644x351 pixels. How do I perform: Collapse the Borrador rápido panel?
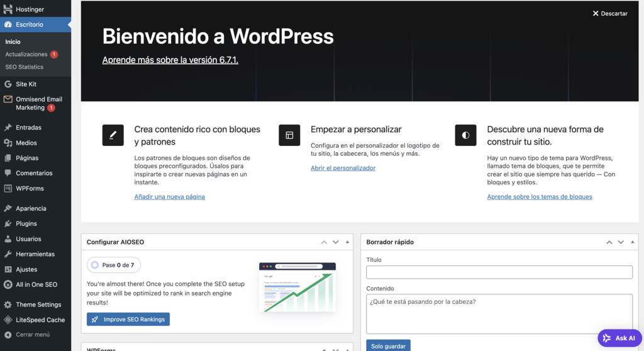tap(633, 242)
